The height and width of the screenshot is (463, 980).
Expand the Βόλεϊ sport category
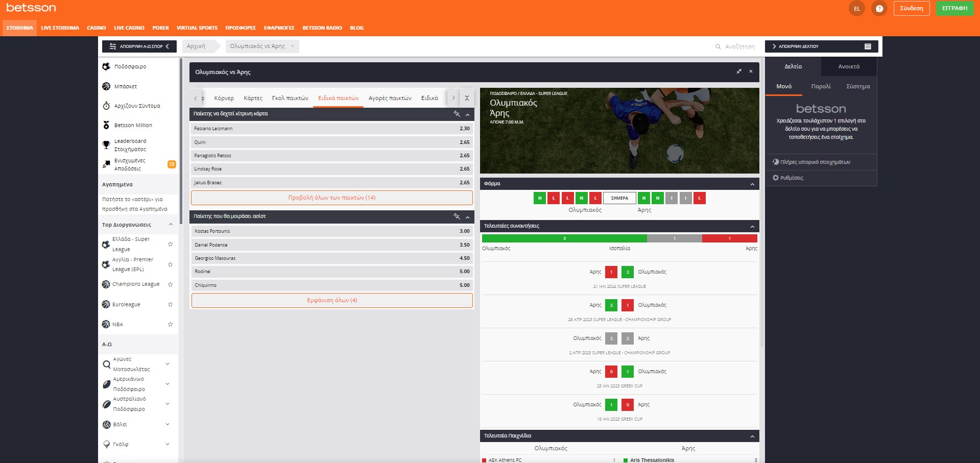tap(167, 424)
